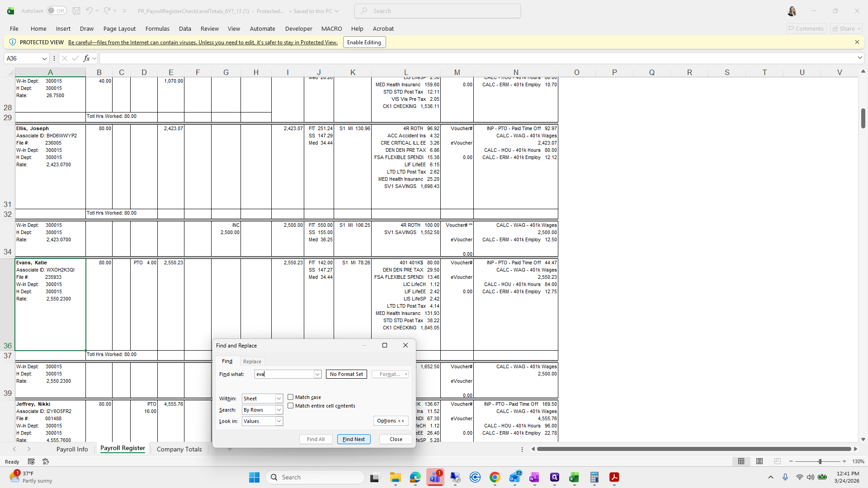Viewport: 868px width, 488px height.
Task: Click the Find what input field
Action: [x=285, y=374]
